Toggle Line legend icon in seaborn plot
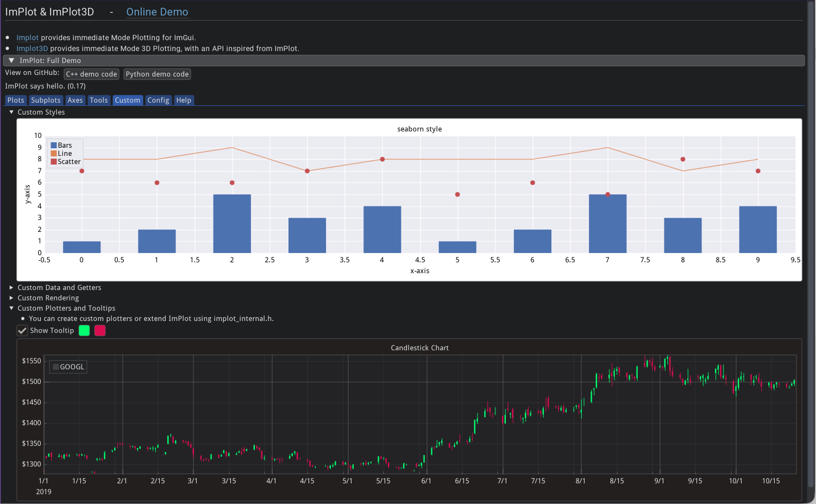This screenshot has width=816, height=504. pyautogui.click(x=54, y=154)
